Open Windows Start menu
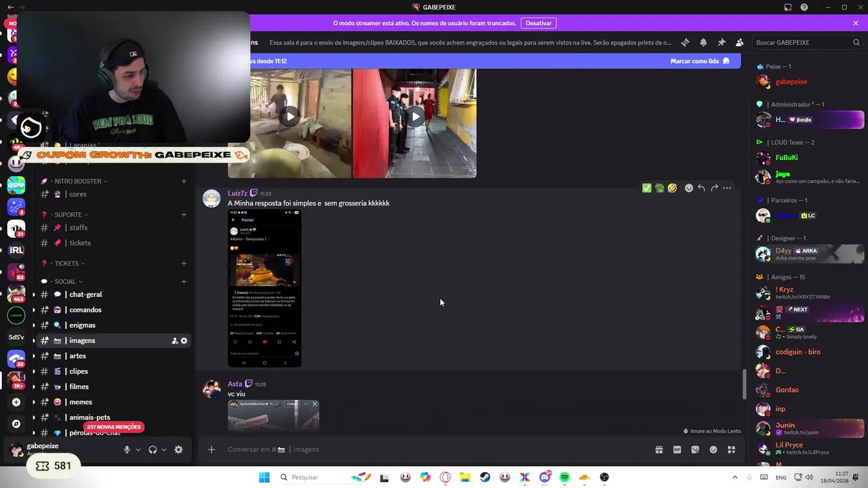Viewport: 868px width, 488px height. coord(264,477)
